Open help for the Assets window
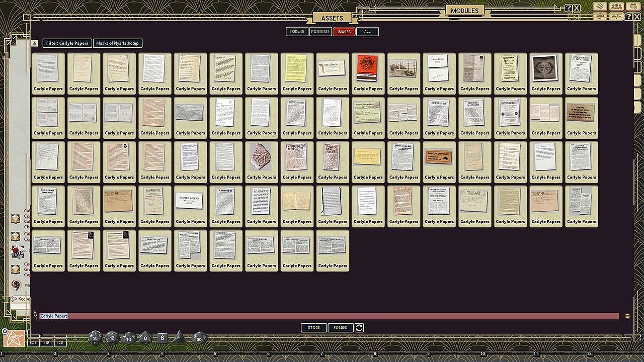Viewport: 644px width, 362px height. click(628, 17)
